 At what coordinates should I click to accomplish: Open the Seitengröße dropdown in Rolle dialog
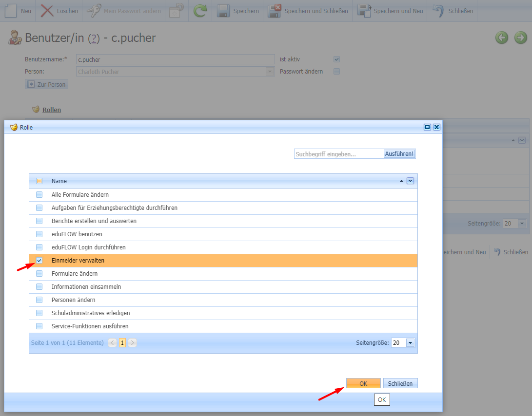[410, 343]
